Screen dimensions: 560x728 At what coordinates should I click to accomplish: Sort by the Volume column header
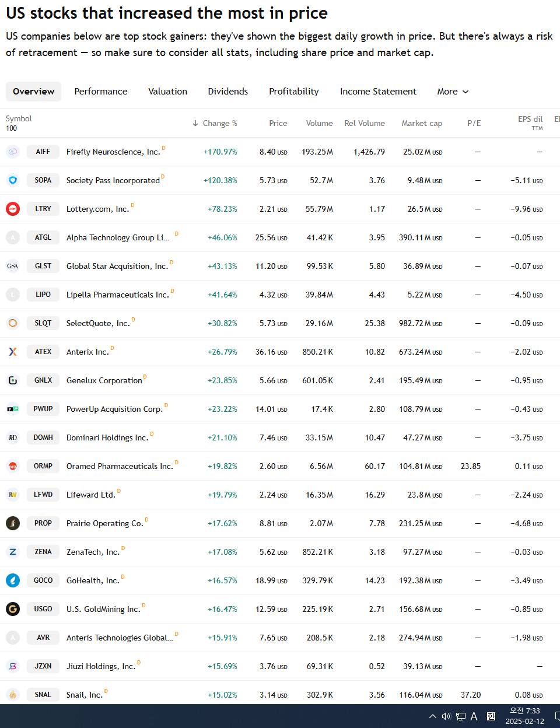tap(320, 123)
